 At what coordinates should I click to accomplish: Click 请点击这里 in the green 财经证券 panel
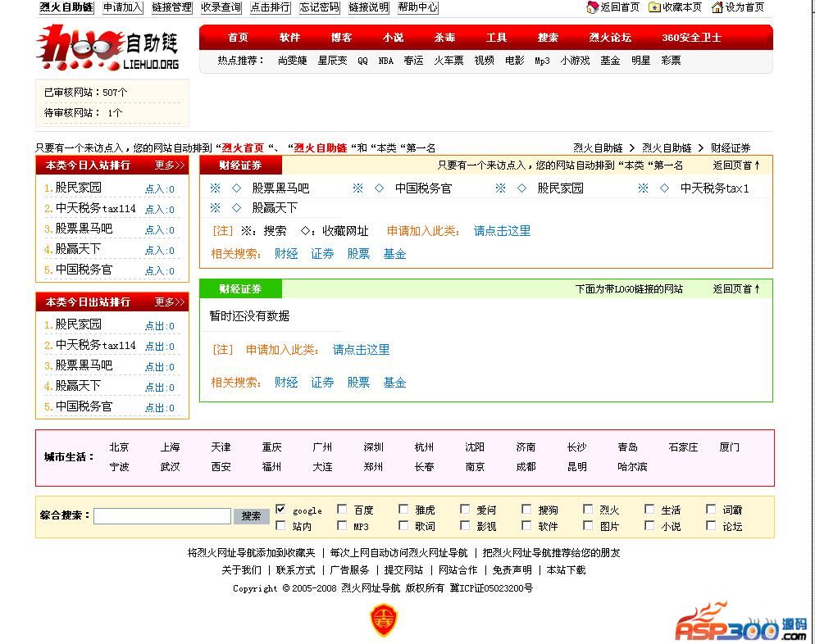click(x=362, y=350)
